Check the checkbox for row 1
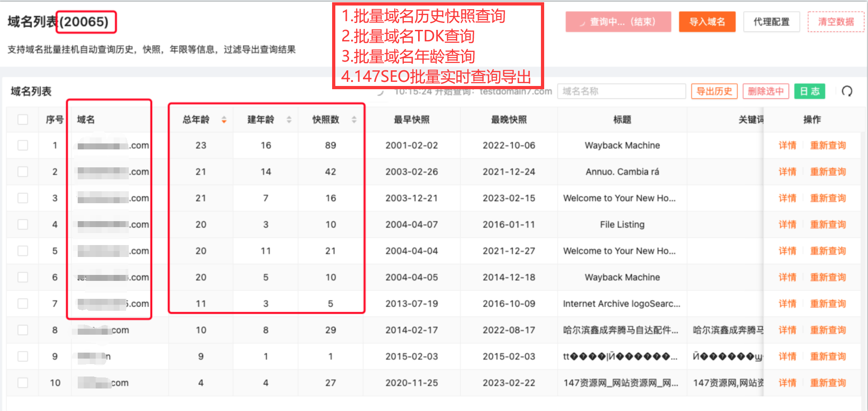The image size is (868, 411). coord(23,145)
